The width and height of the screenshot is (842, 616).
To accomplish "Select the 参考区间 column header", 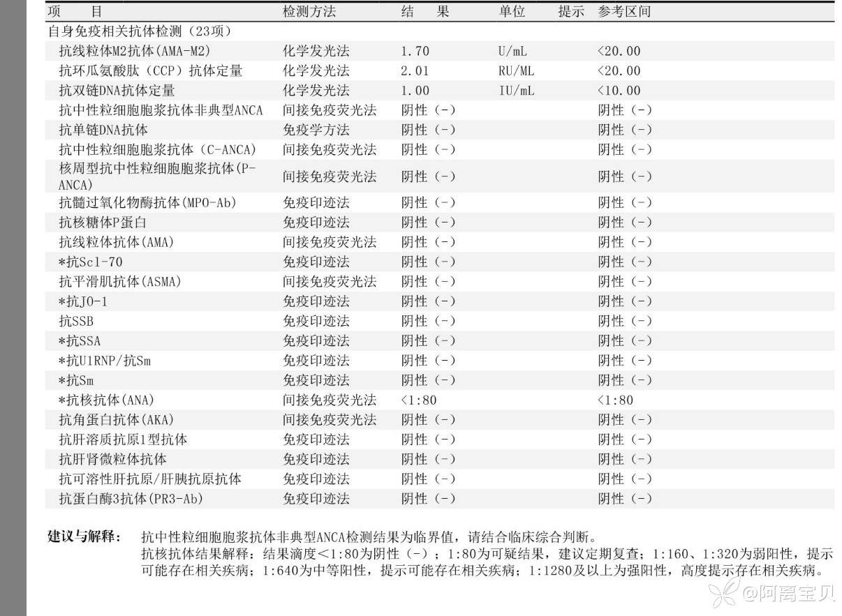I will click(x=624, y=12).
